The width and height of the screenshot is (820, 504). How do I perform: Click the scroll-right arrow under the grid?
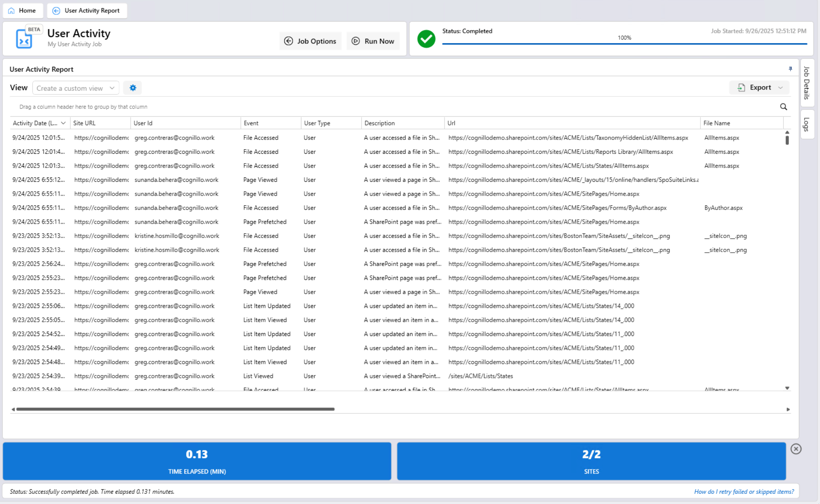click(x=788, y=409)
